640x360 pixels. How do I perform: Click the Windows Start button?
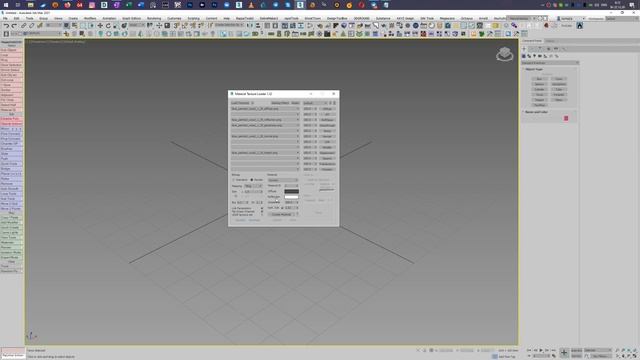pyautogui.click(x=6, y=5)
